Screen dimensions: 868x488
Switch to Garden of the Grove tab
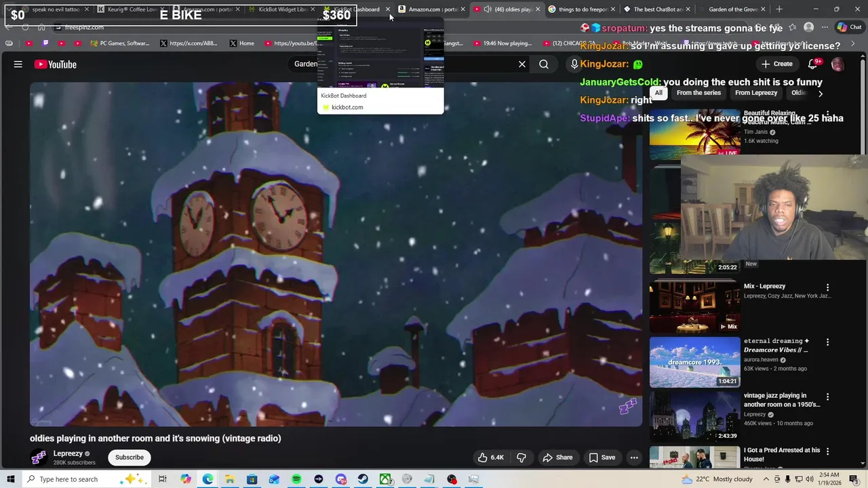pos(731,9)
